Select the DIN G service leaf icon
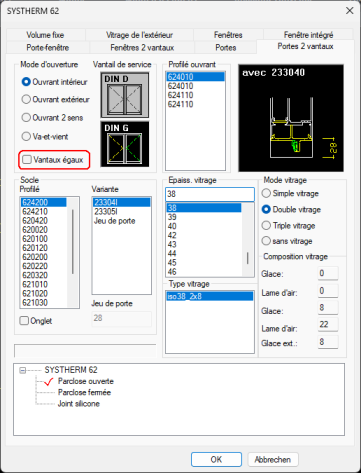Viewport: 361px width, 473px height. click(125, 144)
